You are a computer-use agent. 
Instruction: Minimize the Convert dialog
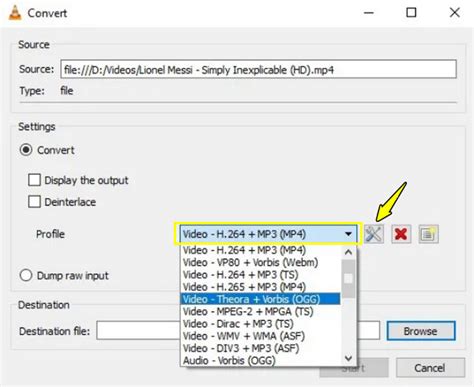369,13
